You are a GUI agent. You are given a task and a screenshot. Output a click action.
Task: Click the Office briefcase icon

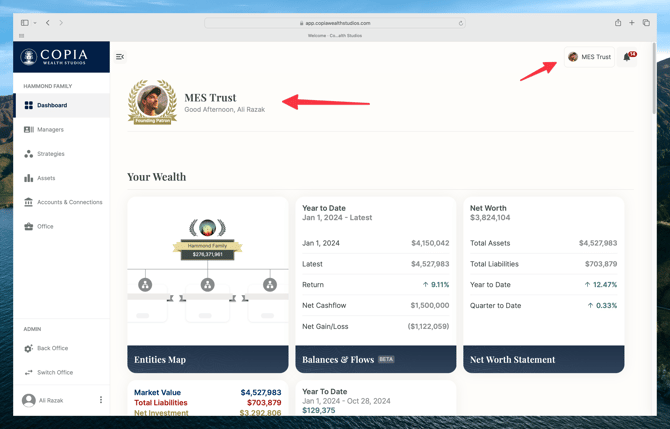[x=28, y=227]
